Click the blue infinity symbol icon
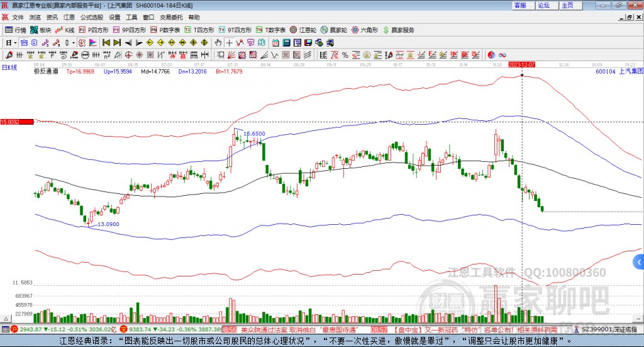The image size is (644, 347). [502, 55]
